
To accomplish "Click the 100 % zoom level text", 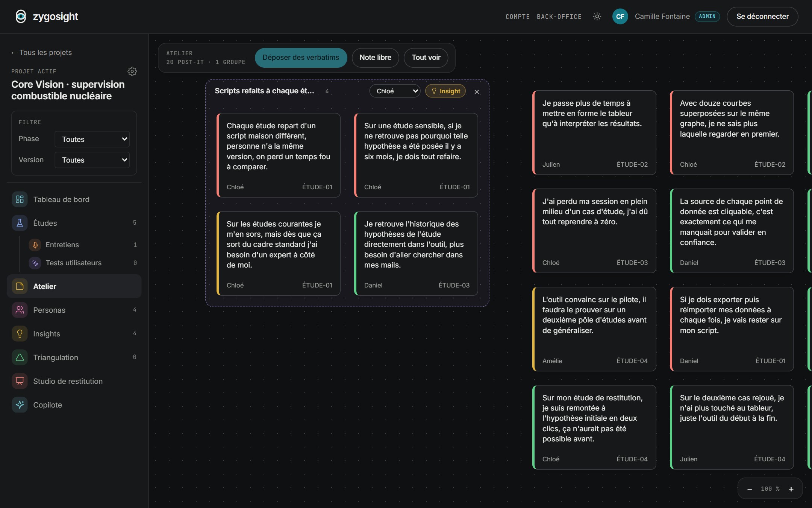I will (770, 489).
